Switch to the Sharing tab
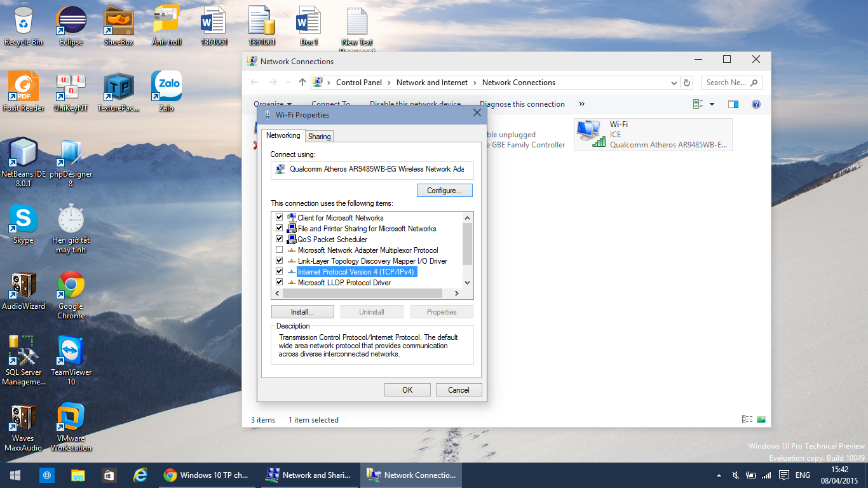The width and height of the screenshot is (868, 488). 319,137
